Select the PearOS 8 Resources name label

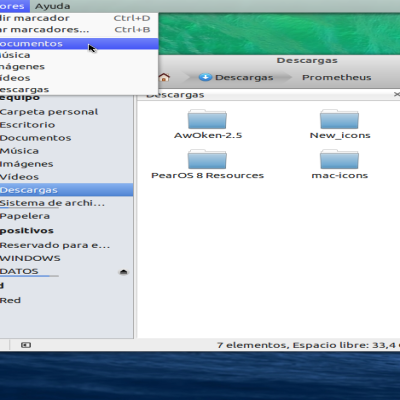point(207,176)
